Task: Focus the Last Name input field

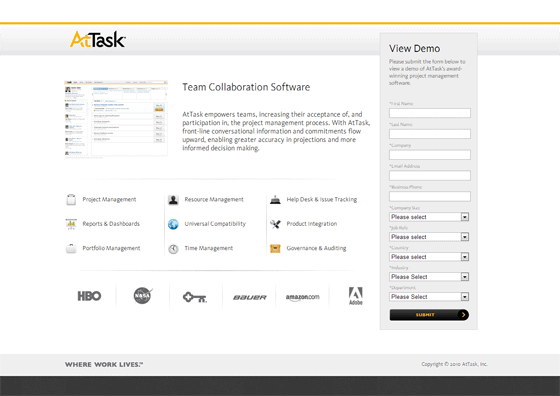Action: [x=430, y=134]
